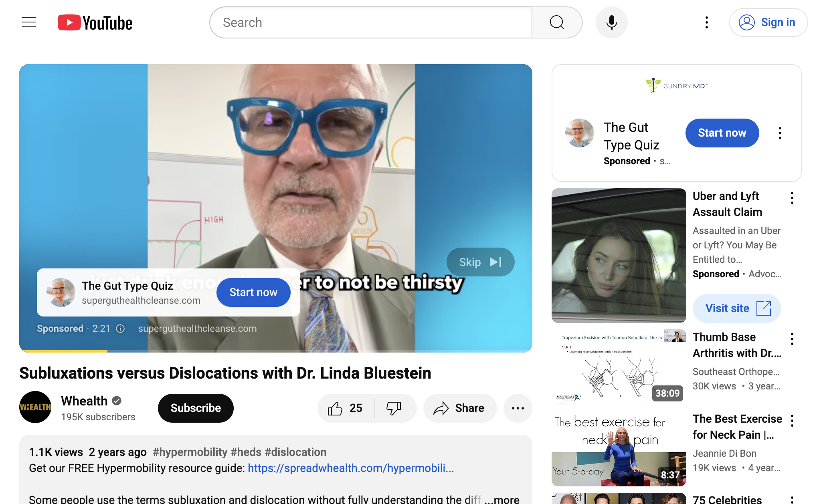The height and width of the screenshot is (504, 821).
Task: Focus the Search input field
Action: [x=371, y=22]
